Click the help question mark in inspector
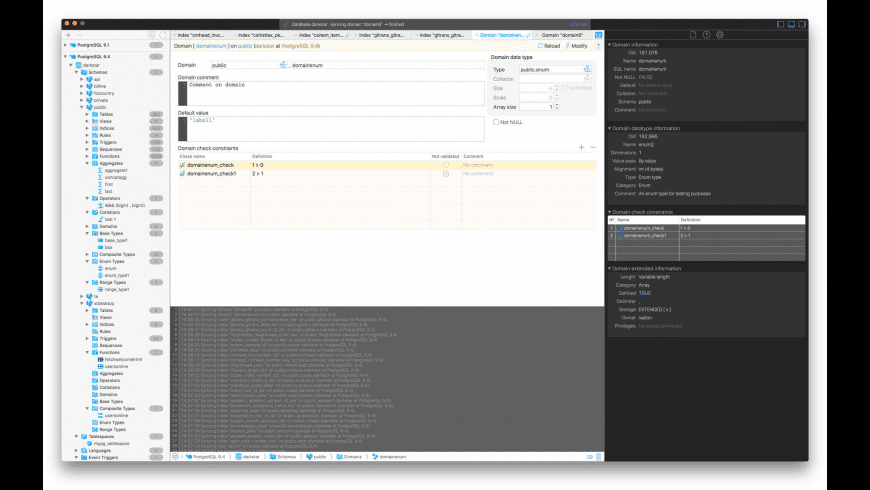The height and width of the screenshot is (490, 870). coord(707,34)
